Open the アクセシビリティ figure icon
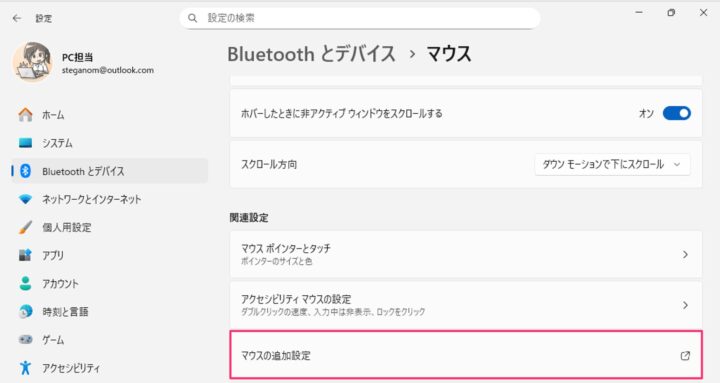 coord(25,367)
